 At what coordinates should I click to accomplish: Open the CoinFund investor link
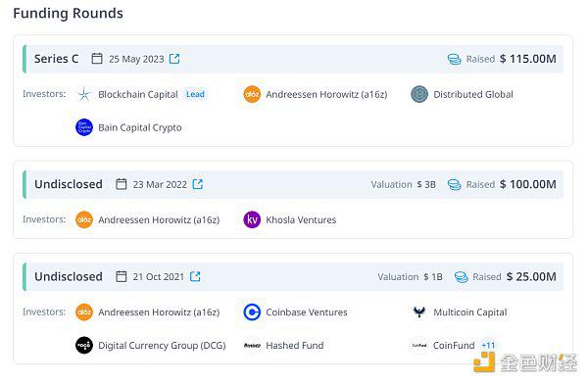click(x=454, y=345)
